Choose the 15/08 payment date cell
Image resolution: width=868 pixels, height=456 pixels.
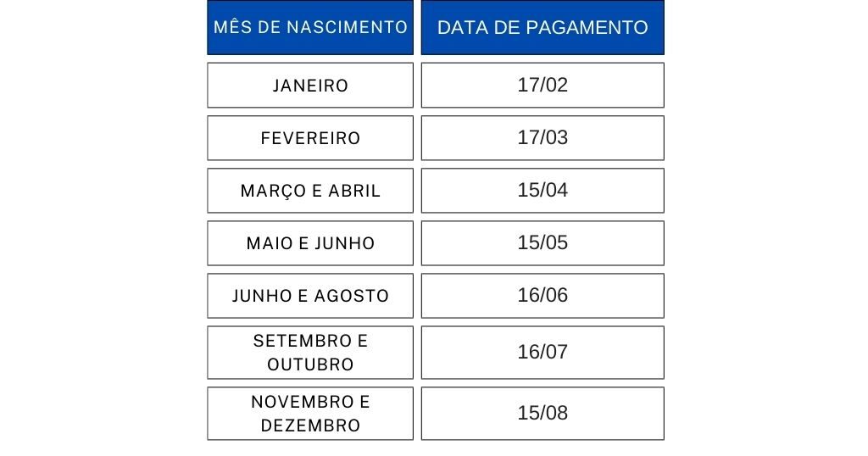click(542, 414)
